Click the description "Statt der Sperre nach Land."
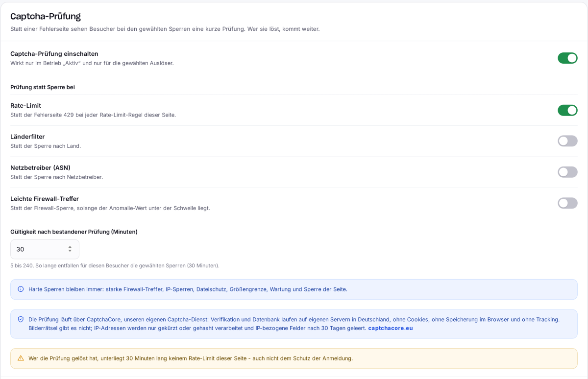This screenshot has width=588, height=379. pos(46,146)
